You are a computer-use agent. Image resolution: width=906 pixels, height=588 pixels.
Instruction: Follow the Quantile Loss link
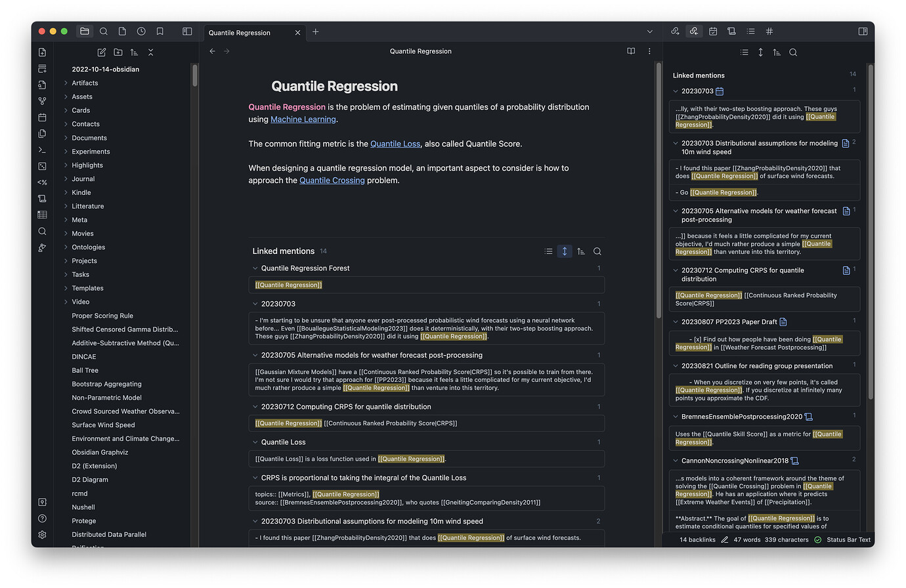coord(395,143)
